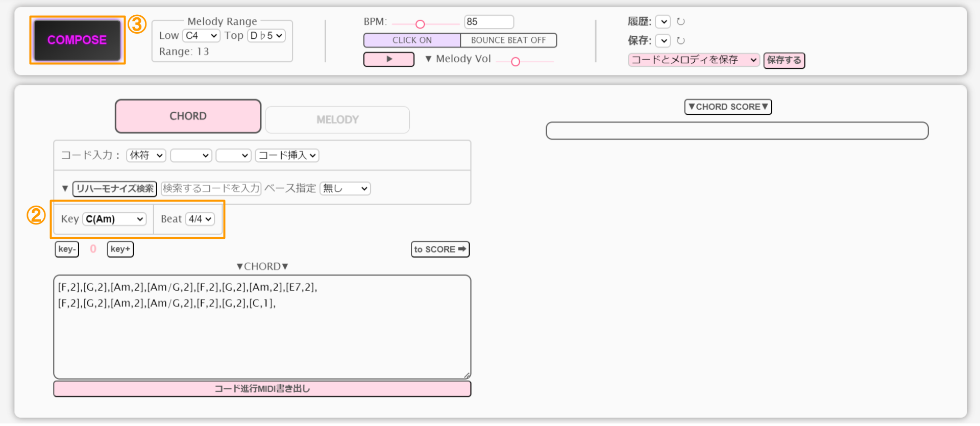The image size is (980, 426).
Task: Open the 休符 chord root dropdown
Action: 146,155
